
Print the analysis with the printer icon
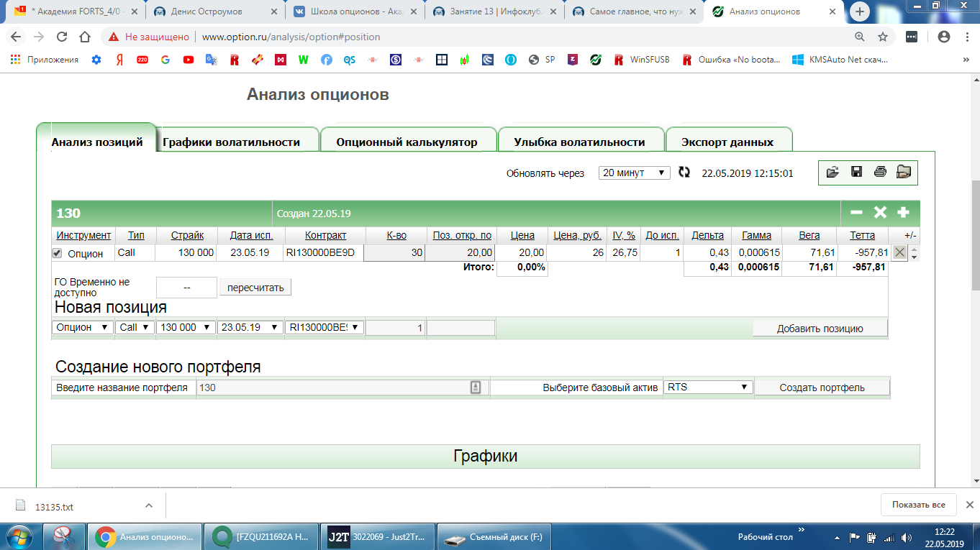point(880,172)
